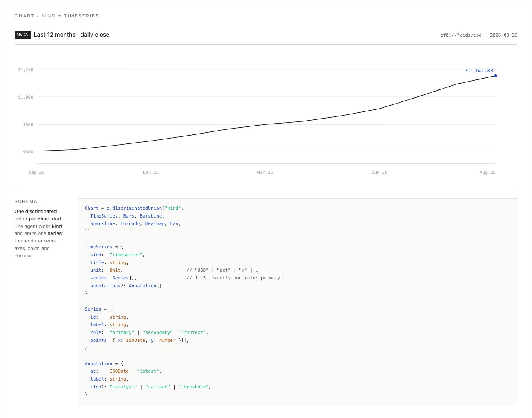532x418 pixels.
Task: Click the SCHEMA section heading
Action: click(26, 201)
